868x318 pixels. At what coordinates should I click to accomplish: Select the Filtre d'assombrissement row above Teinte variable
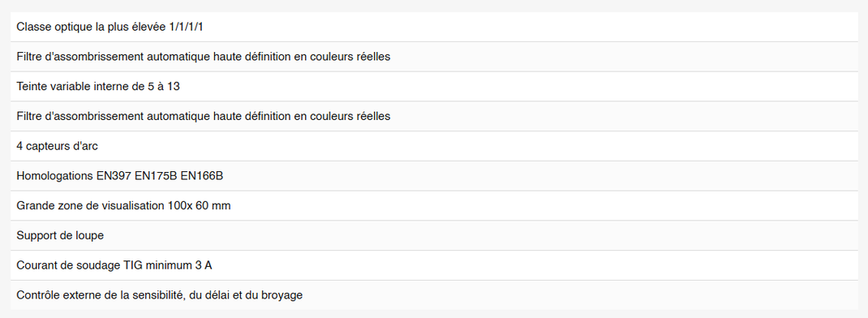pos(434,57)
